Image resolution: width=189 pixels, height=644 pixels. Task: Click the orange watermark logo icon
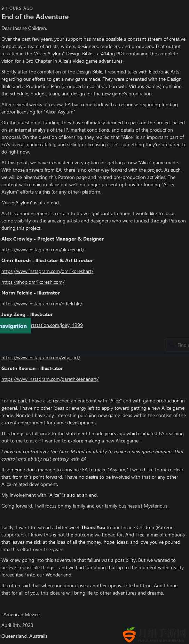coord(129,634)
